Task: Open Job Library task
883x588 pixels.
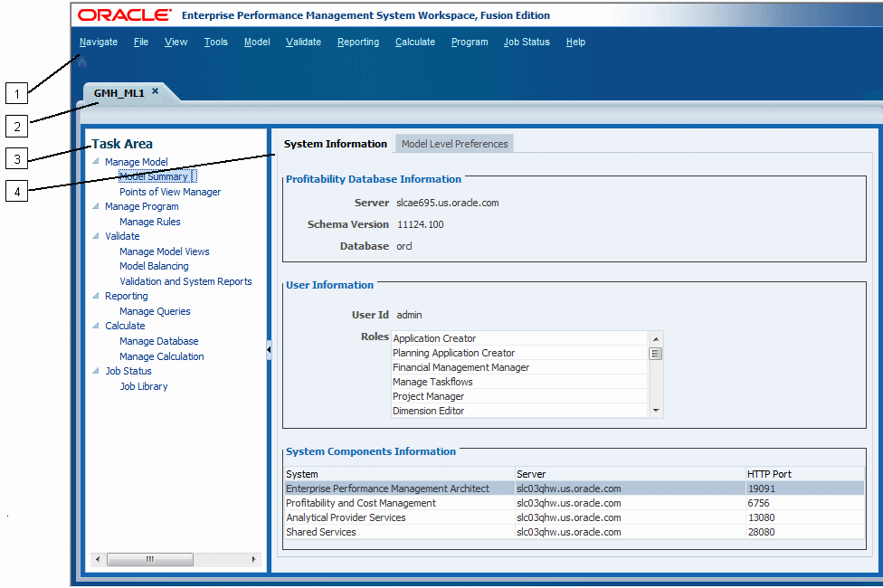Action: coord(144,385)
